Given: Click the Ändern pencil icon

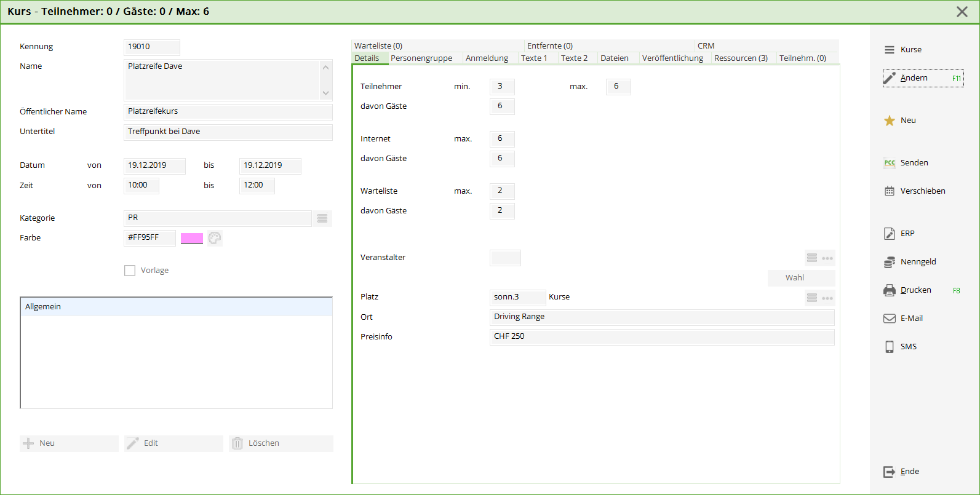Looking at the screenshot, I should 889,78.
